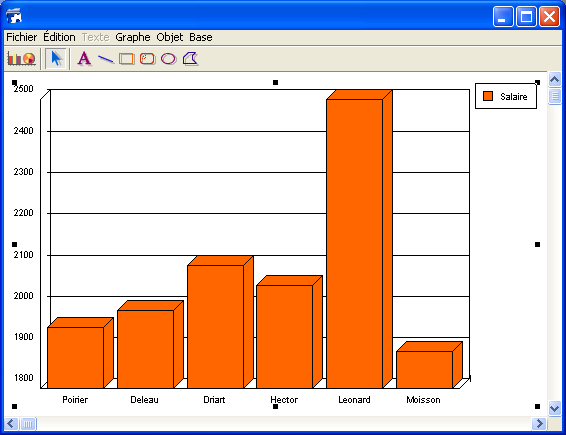Open the Graphe menu

click(133, 37)
